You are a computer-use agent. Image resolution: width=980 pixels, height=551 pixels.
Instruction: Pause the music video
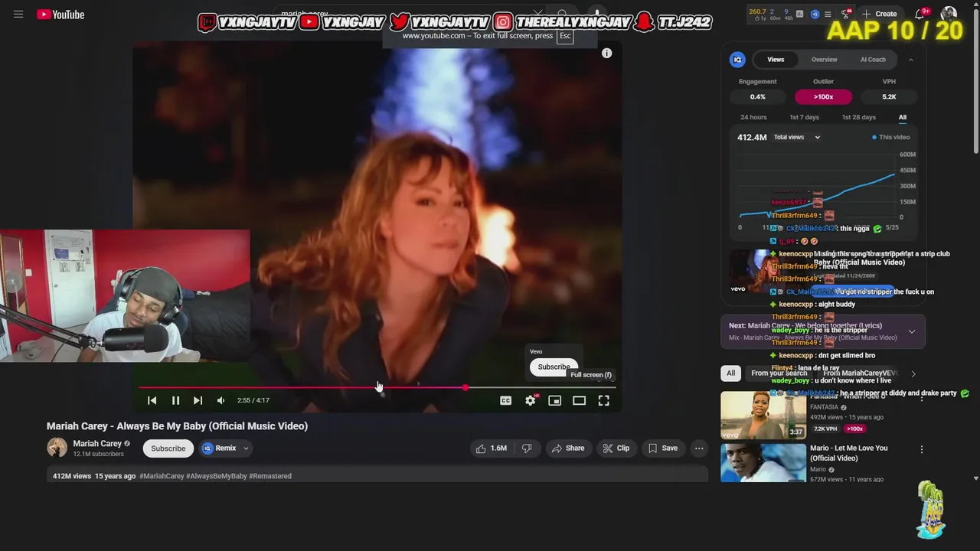(x=175, y=400)
